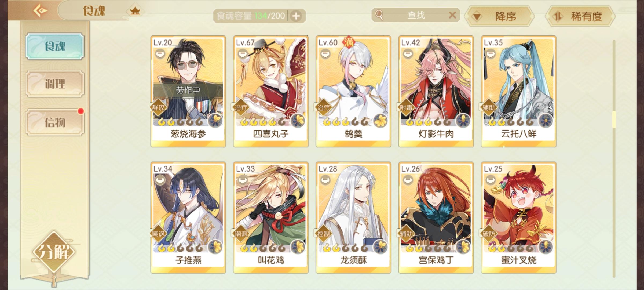This screenshot has height=290, width=644.
Task: Select the 灯影牛肉 character card
Action: tap(436, 91)
